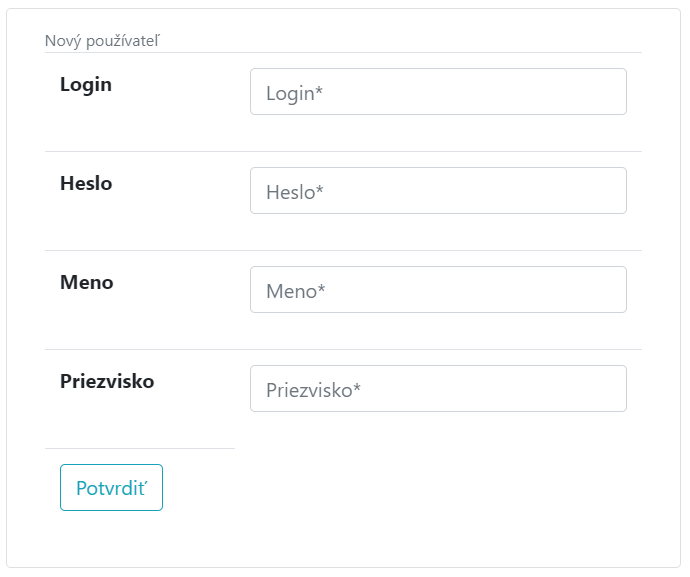
Task: Click empty area right of Potvrdiť button
Action: [396, 487]
